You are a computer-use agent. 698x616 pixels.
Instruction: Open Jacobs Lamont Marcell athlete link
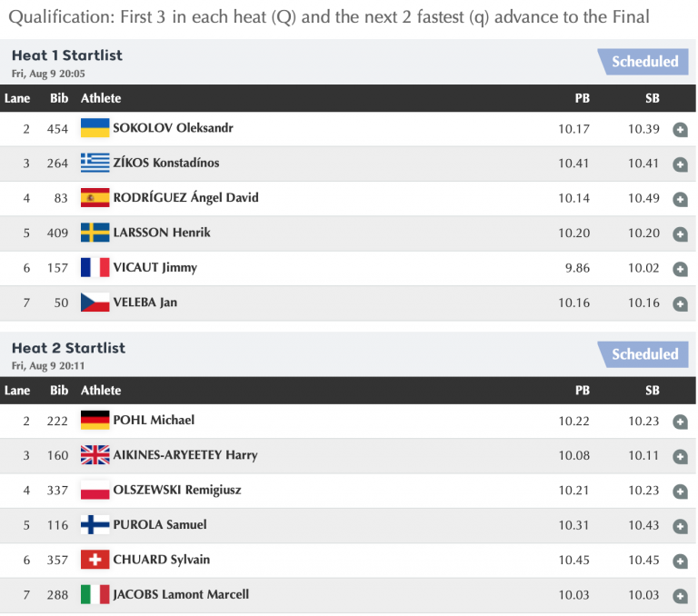181,594
